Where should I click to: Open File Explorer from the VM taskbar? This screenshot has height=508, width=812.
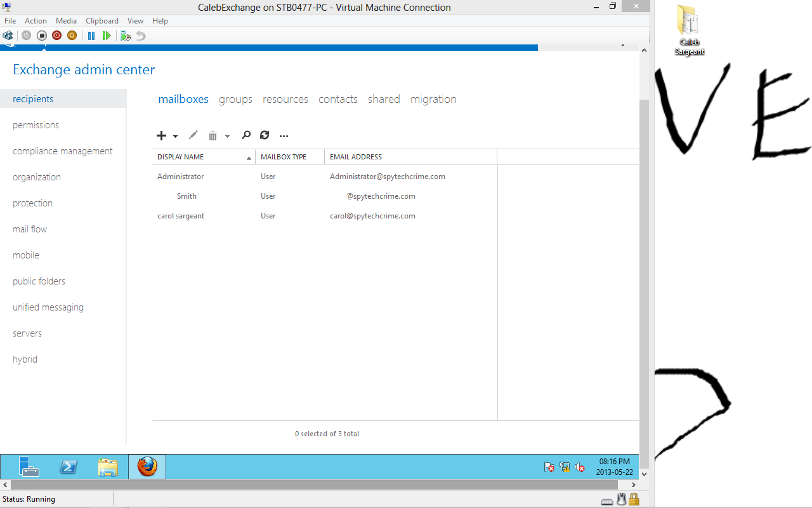(x=108, y=467)
